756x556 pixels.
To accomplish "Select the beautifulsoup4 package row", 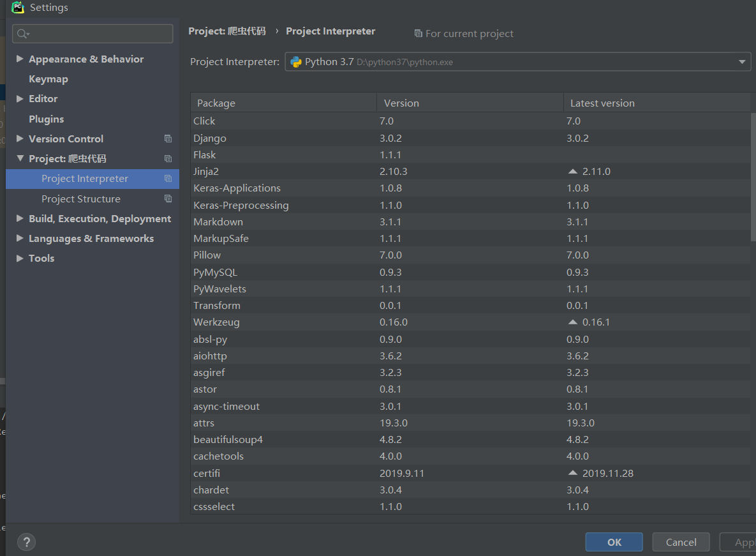I will coord(471,439).
